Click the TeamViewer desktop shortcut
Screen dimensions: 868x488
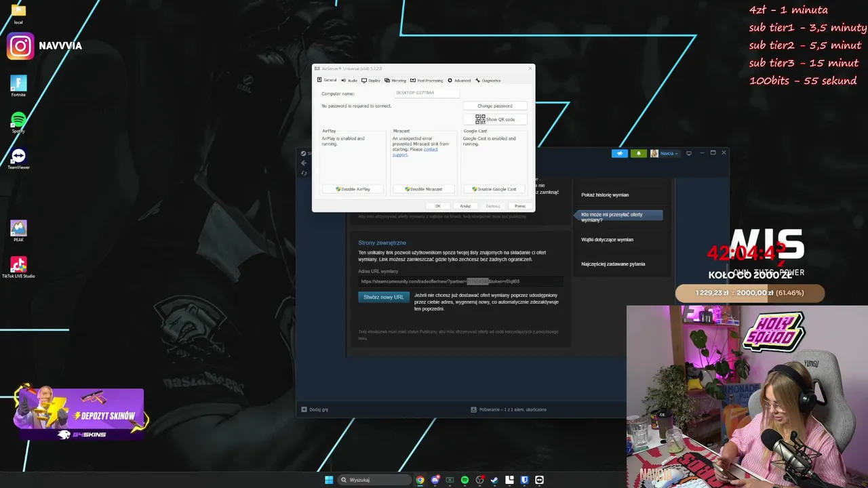(x=18, y=159)
